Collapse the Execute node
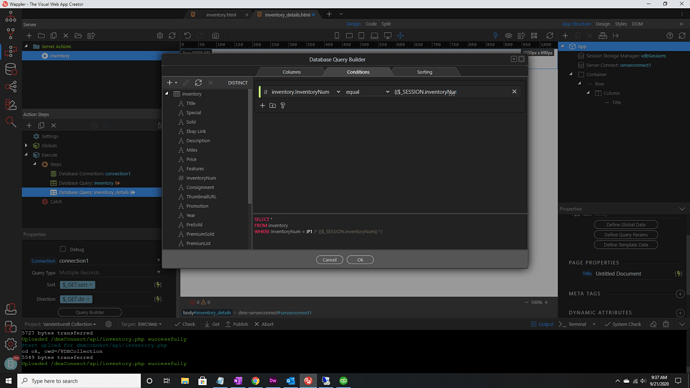The image size is (690, 388). pos(26,155)
